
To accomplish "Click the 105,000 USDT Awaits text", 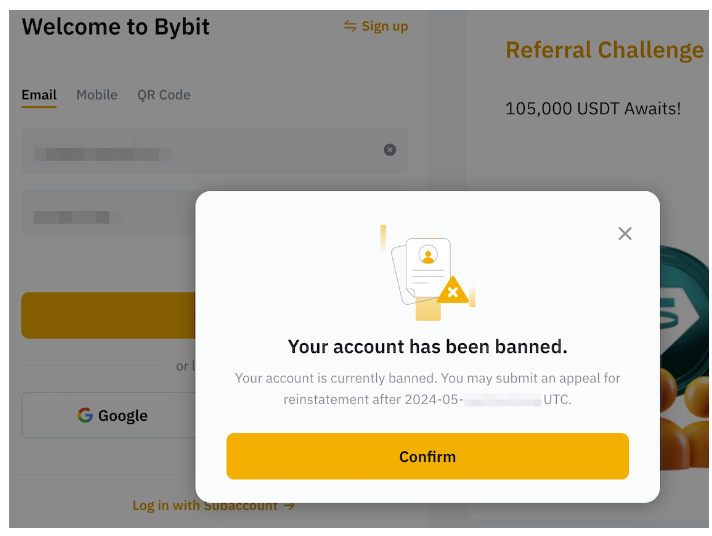I will coord(592,108).
